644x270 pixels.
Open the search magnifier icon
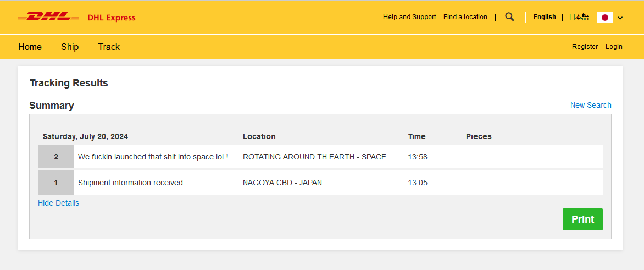click(509, 17)
